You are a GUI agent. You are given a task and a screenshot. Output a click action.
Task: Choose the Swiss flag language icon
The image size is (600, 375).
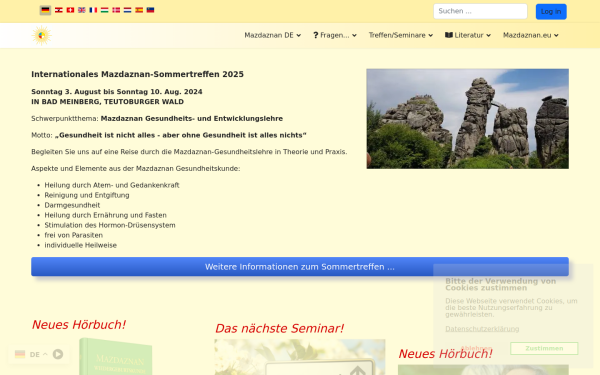click(x=70, y=10)
